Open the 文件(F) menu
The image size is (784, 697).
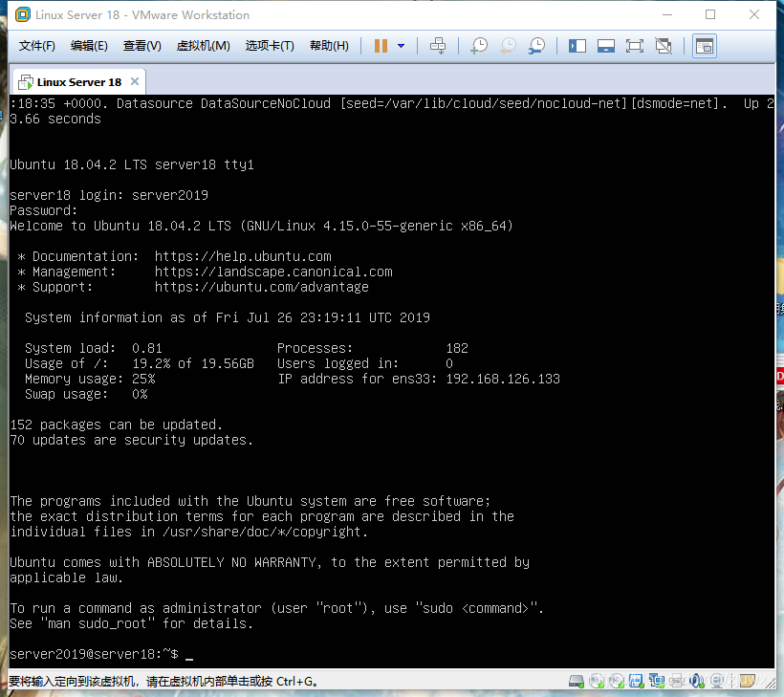(x=36, y=46)
